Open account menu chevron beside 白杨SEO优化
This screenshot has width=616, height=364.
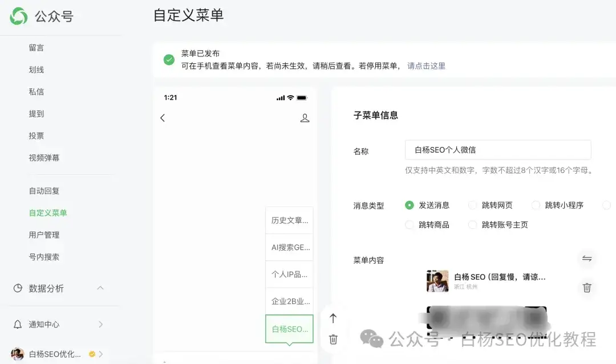pos(101,354)
